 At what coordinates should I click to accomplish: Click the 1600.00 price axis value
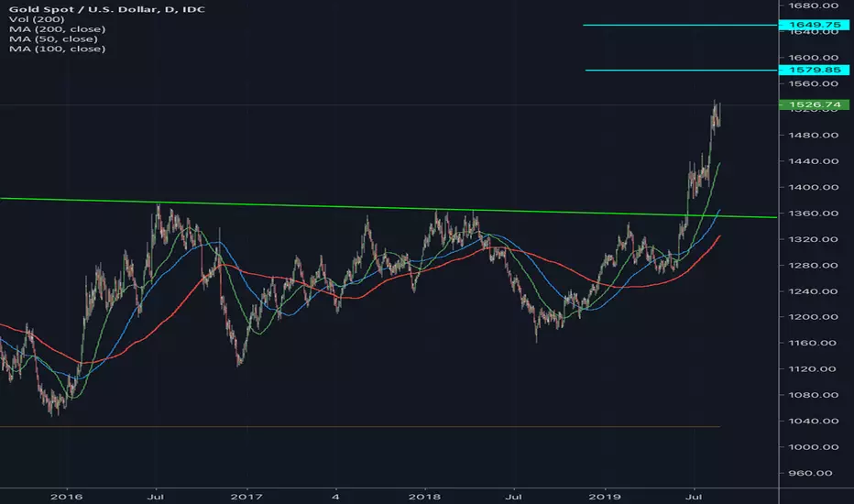coord(814,57)
